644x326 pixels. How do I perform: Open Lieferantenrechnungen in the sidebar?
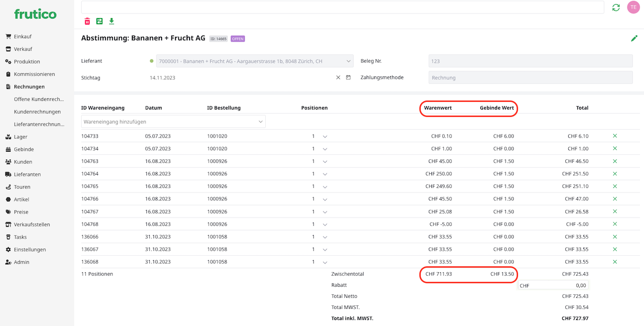39,124
